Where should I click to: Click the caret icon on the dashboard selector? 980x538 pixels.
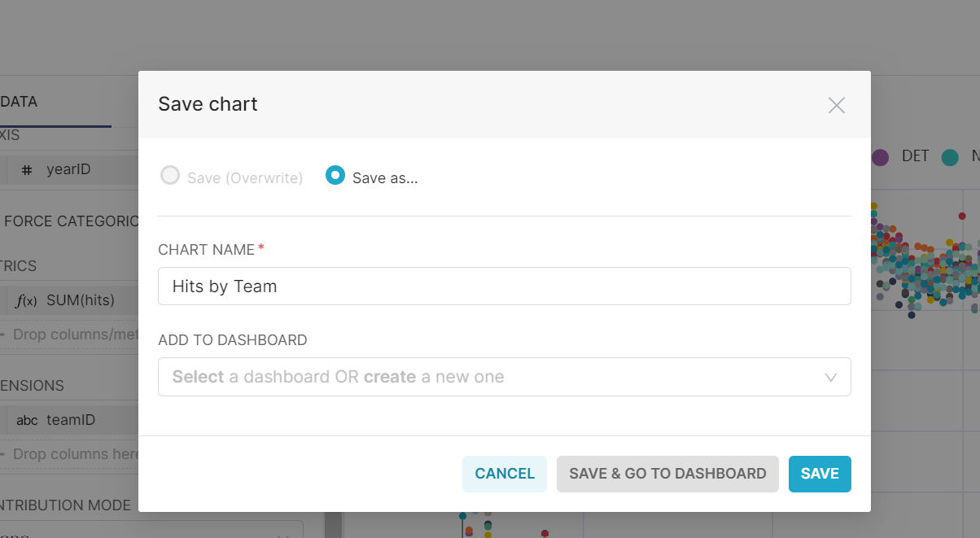[831, 377]
